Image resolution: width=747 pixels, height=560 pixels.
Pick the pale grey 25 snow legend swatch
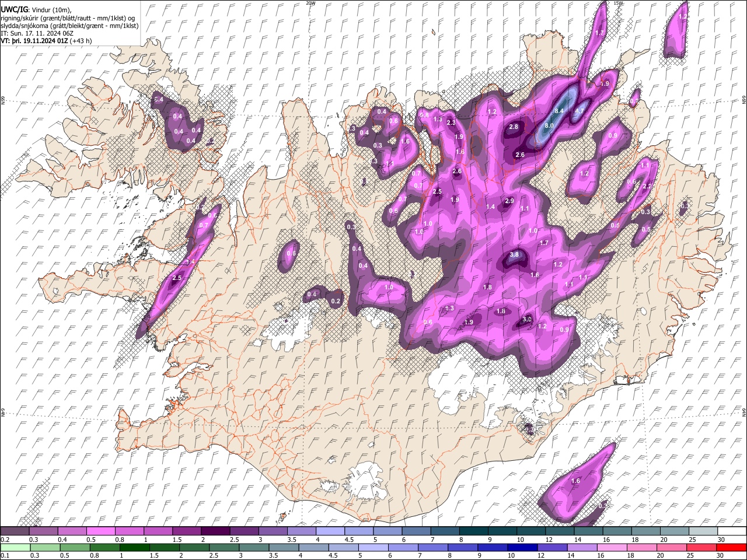point(703,531)
